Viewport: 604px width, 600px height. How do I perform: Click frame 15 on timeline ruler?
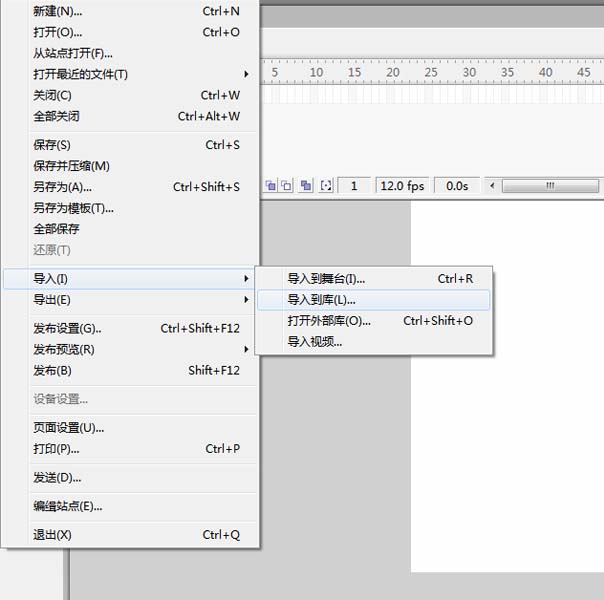[354, 72]
